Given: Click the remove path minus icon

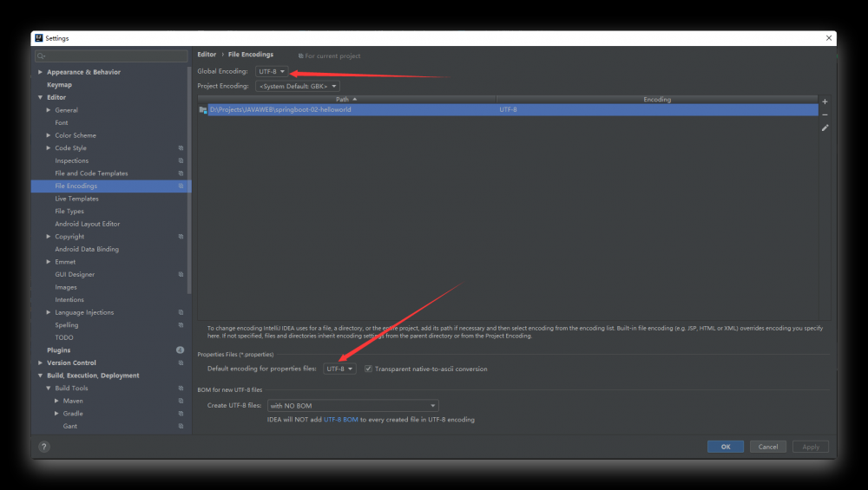Looking at the screenshot, I should 825,115.
